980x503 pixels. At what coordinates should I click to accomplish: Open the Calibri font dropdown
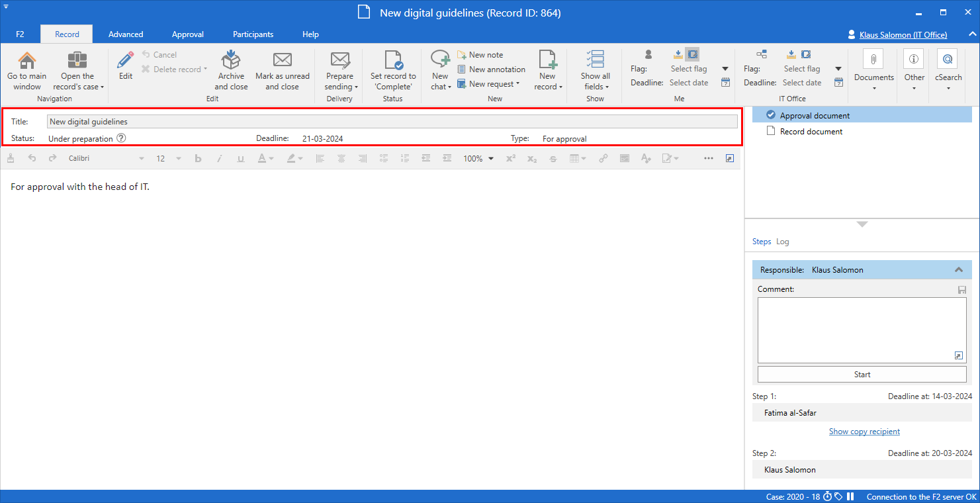(106, 159)
